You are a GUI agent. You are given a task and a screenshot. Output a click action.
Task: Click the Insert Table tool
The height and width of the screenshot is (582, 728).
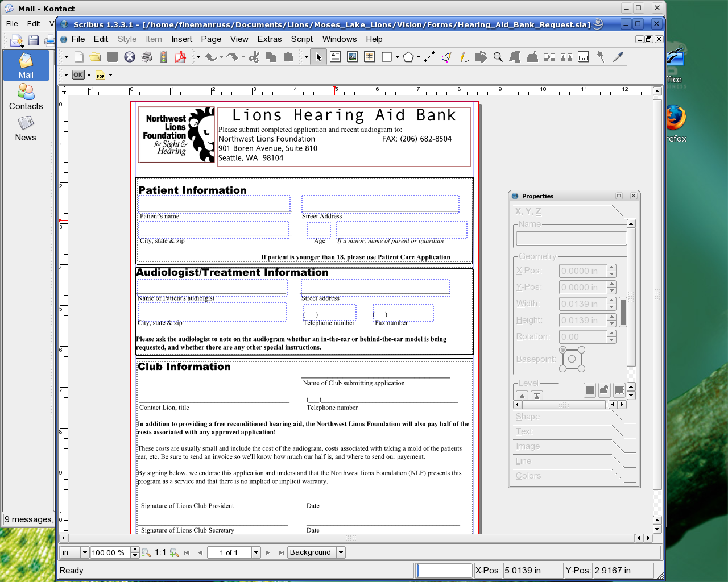click(370, 57)
